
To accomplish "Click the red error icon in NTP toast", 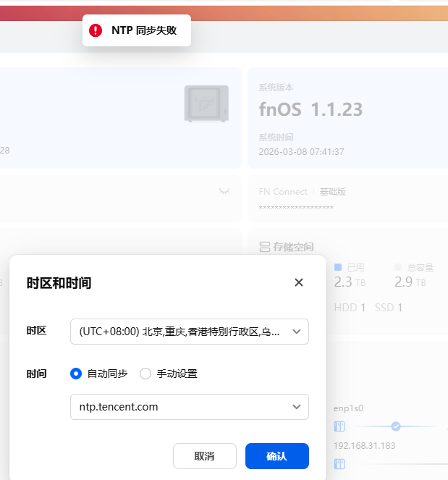I will pos(96,30).
